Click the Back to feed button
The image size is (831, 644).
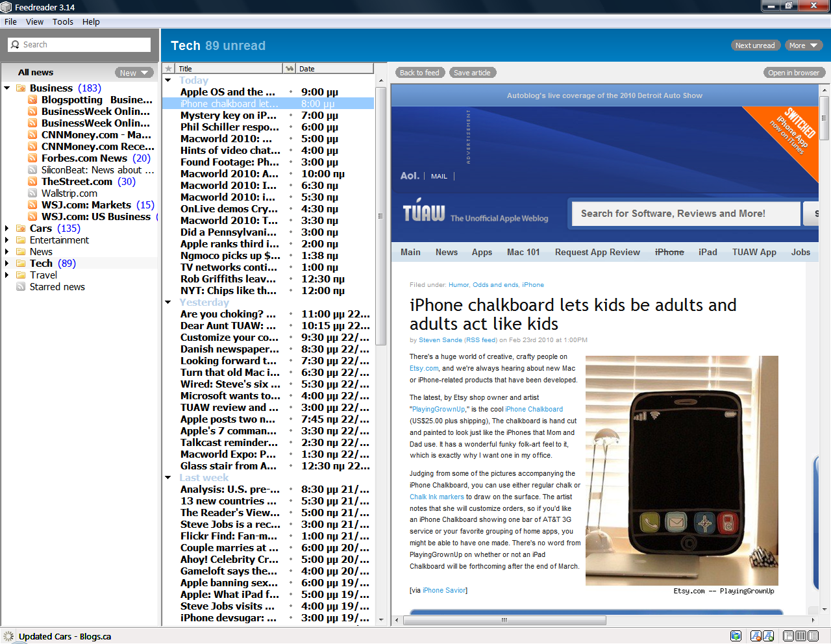pos(419,73)
